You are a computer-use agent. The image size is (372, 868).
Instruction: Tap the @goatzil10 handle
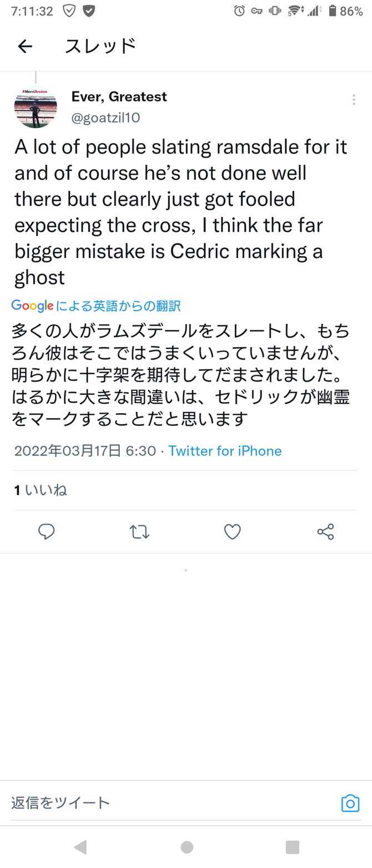click(105, 118)
